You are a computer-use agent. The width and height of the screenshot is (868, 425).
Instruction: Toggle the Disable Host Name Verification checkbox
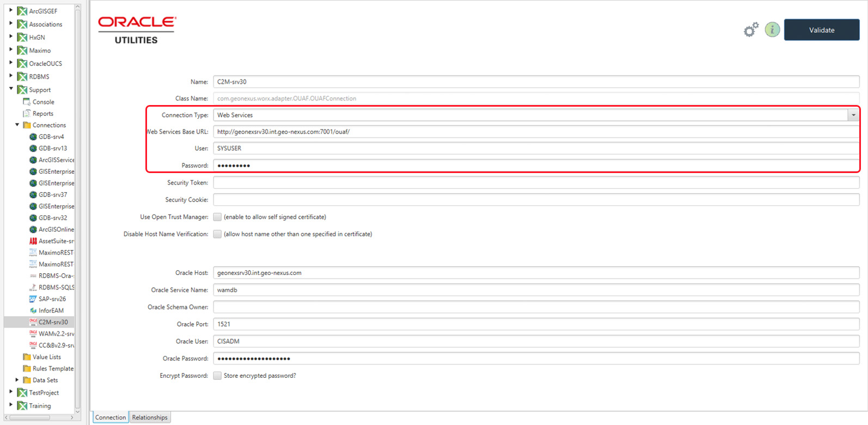[217, 234]
